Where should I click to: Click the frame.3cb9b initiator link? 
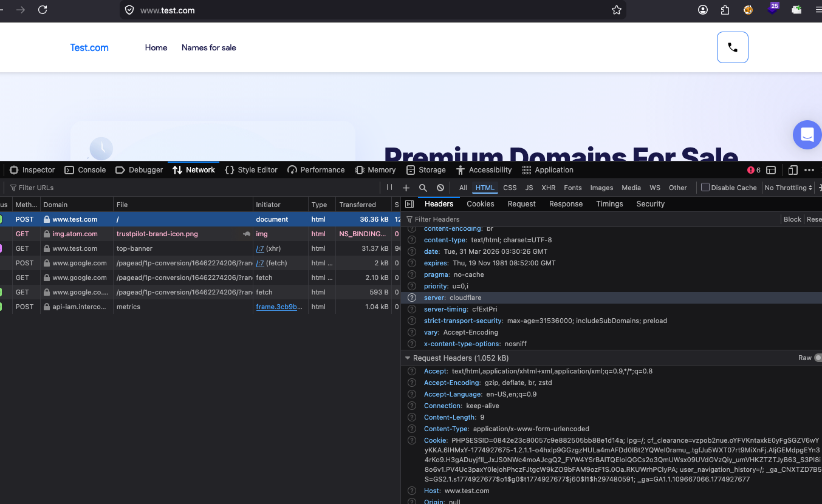point(278,307)
